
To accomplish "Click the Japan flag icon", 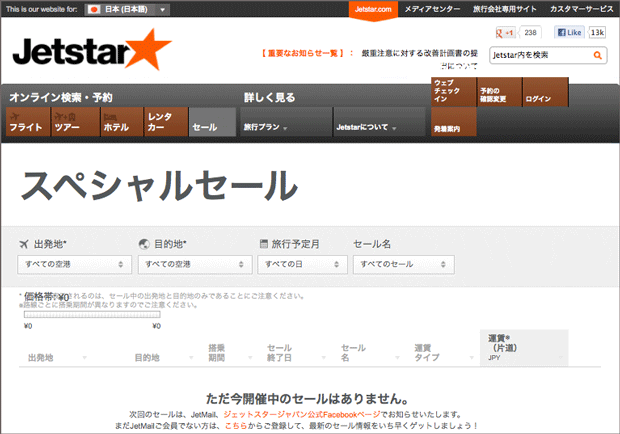I will (94, 9).
